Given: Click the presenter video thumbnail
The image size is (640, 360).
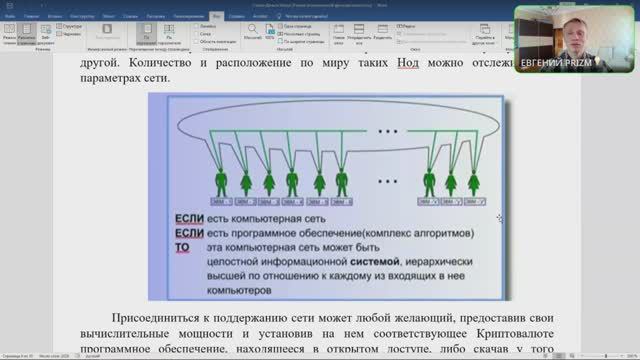Looking at the screenshot, I should click(x=574, y=39).
